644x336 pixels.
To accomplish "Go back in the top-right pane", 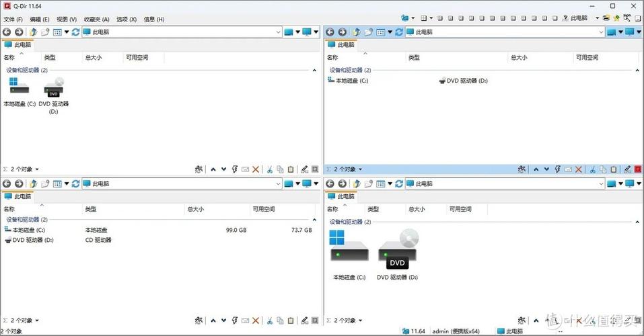I will (330, 32).
